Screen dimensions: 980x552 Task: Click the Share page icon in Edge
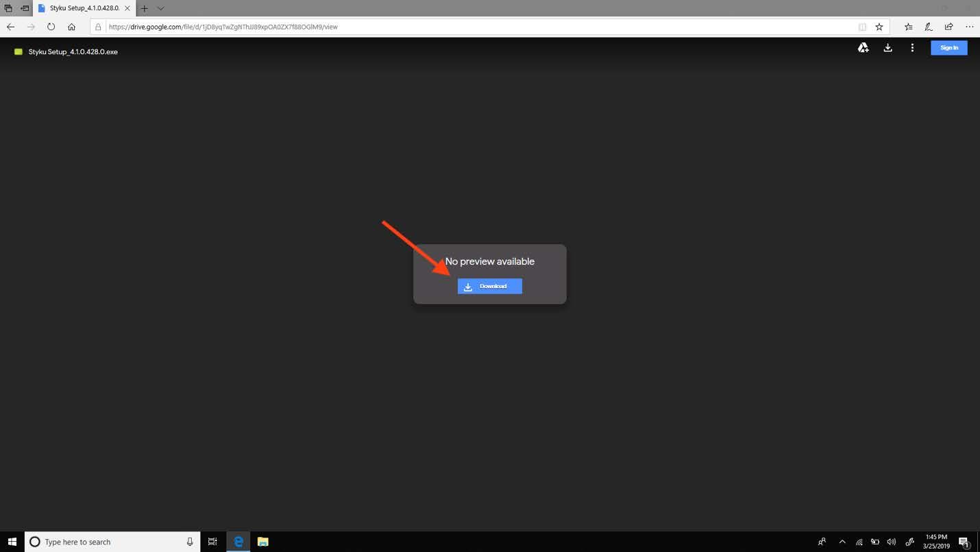(x=948, y=27)
